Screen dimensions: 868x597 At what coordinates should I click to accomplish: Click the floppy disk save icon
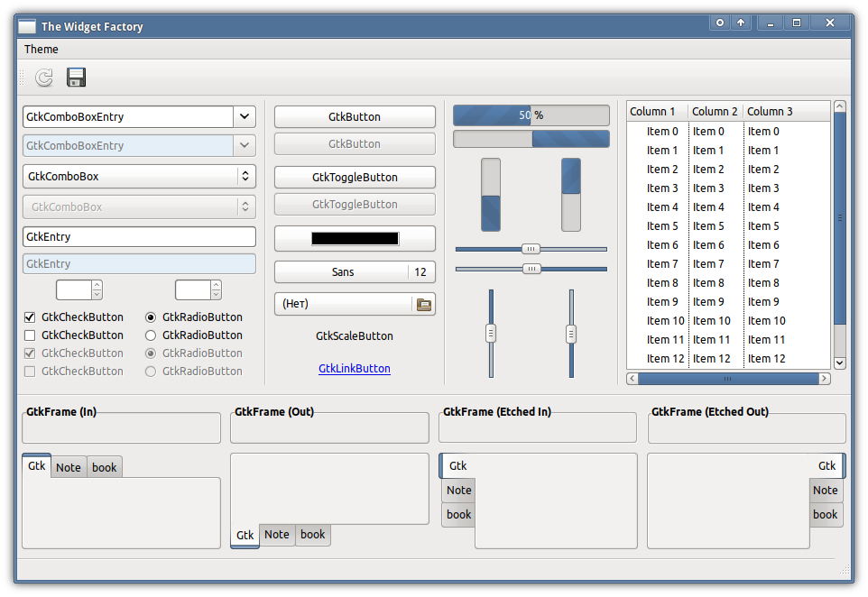click(x=76, y=78)
